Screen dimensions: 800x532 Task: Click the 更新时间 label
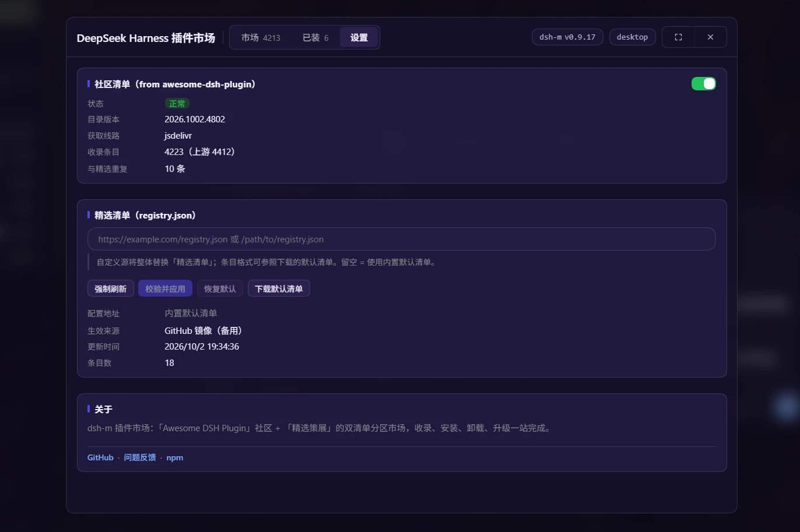click(x=104, y=346)
